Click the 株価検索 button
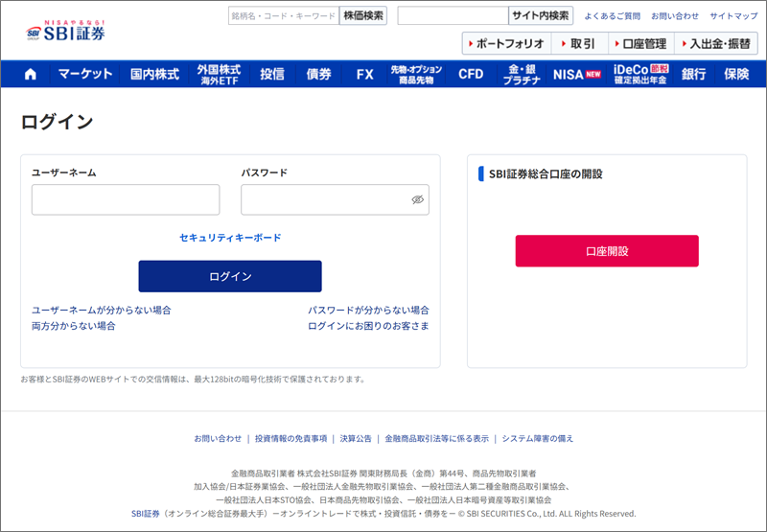The height and width of the screenshot is (532, 767). click(363, 15)
